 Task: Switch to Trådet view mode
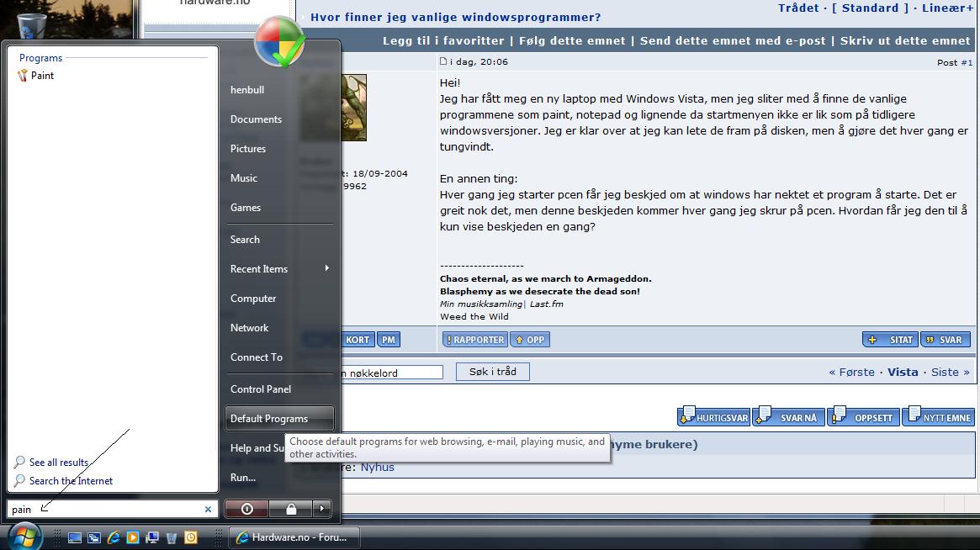point(798,8)
